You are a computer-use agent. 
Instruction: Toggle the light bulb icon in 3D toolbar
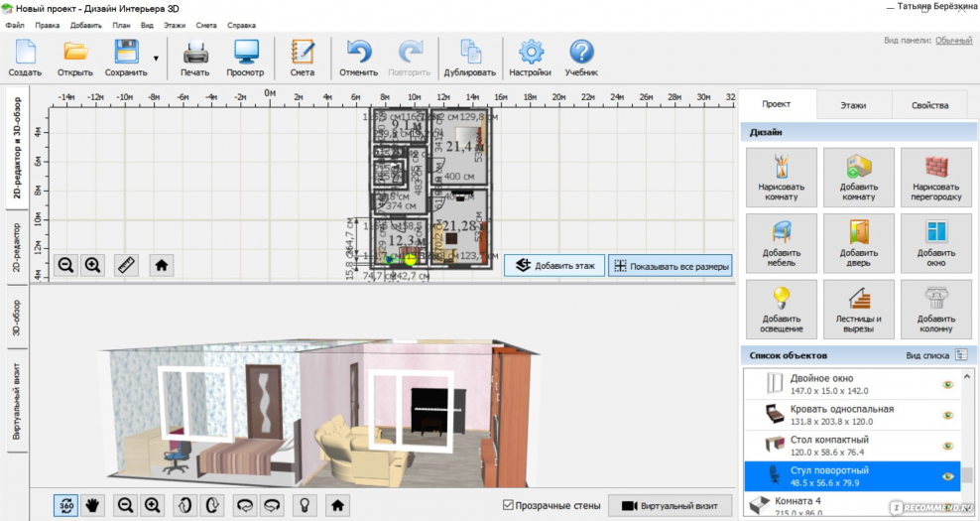pos(306,505)
